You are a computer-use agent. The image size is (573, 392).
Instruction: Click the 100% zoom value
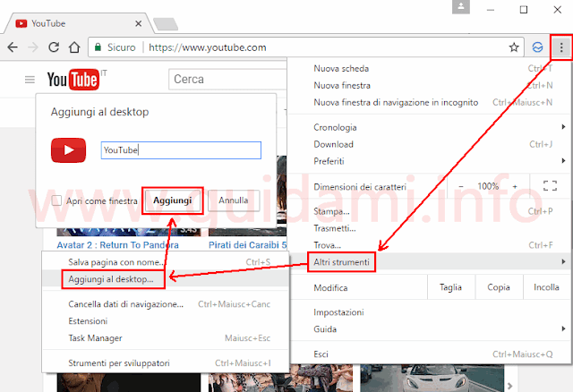pos(488,186)
